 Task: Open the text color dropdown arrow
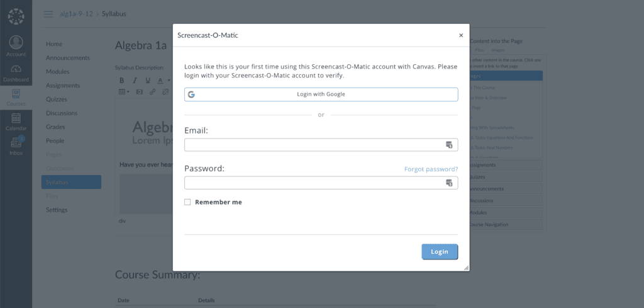pos(169,80)
